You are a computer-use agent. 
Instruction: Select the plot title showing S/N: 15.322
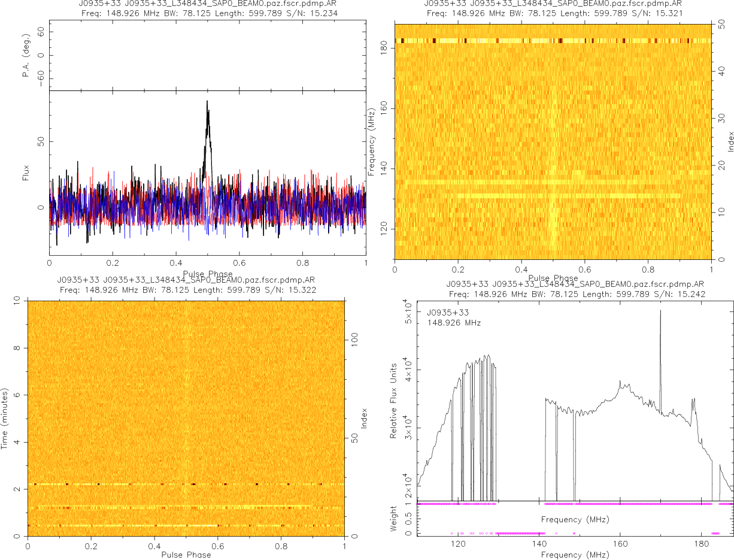click(187, 290)
